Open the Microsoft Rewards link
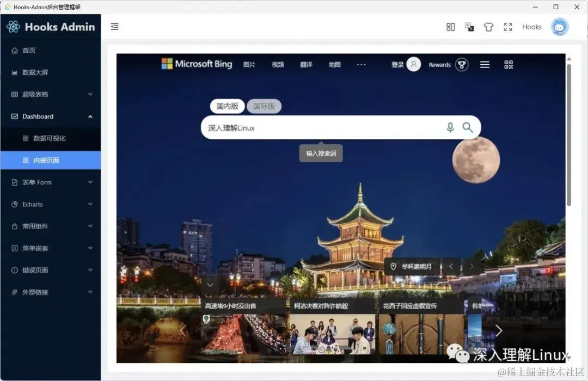This screenshot has width=588, height=381. click(439, 64)
